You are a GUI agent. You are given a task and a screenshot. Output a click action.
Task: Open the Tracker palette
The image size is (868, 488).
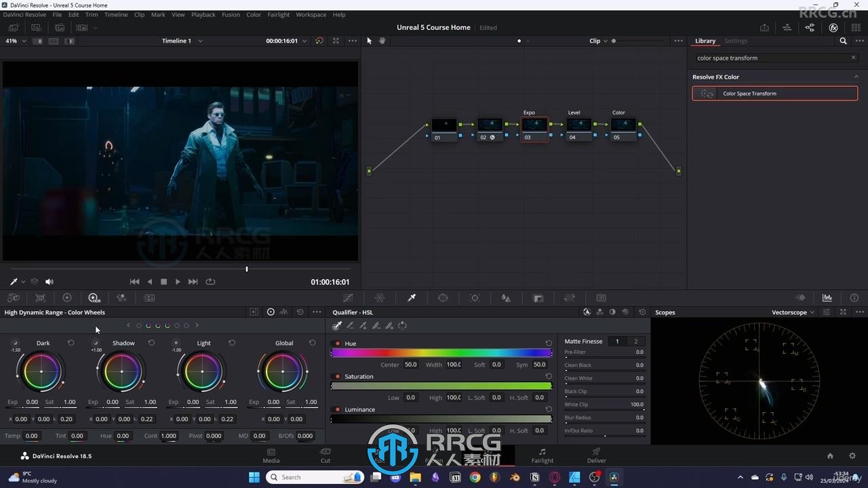click(x=475, y=298)
